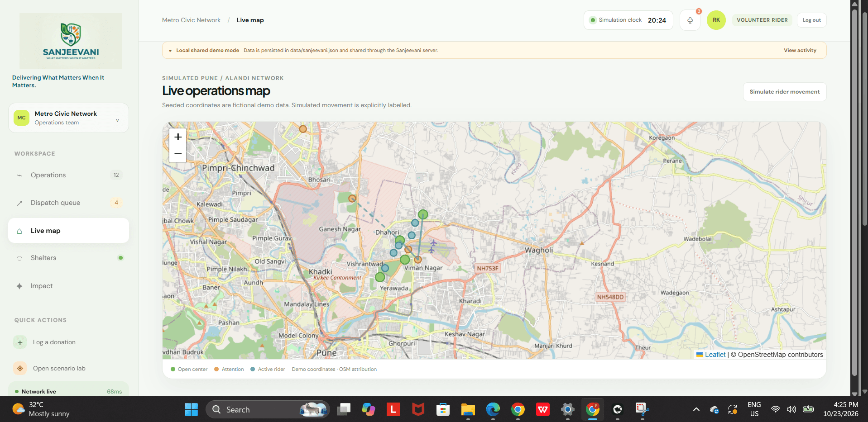
Task: Click the Dispatch queue arrow icon
Action: [x=19, y=203]
